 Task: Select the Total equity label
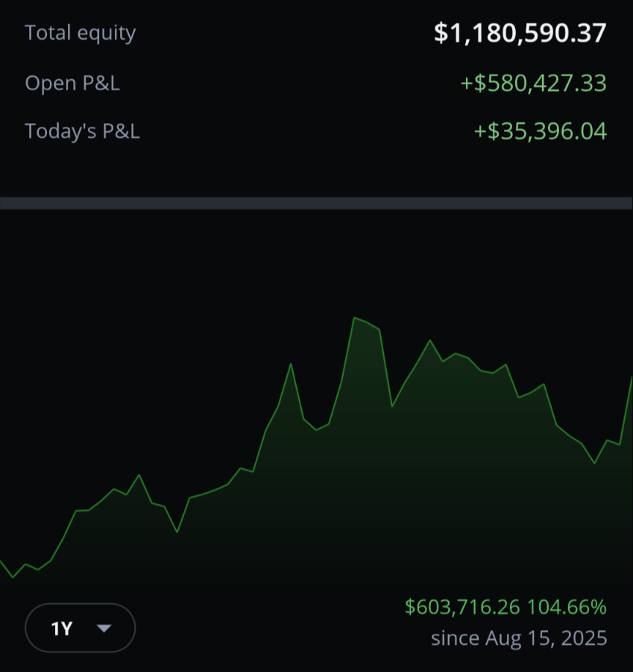pyautogui.click(x=81, y=33)
